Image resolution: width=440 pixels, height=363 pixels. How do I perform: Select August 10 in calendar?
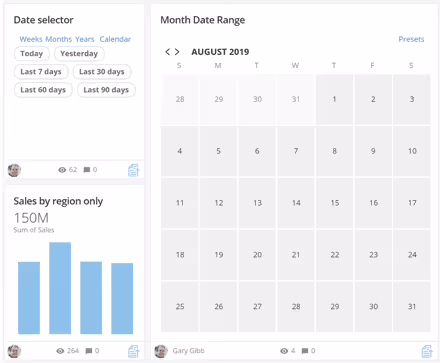(412, 151)
